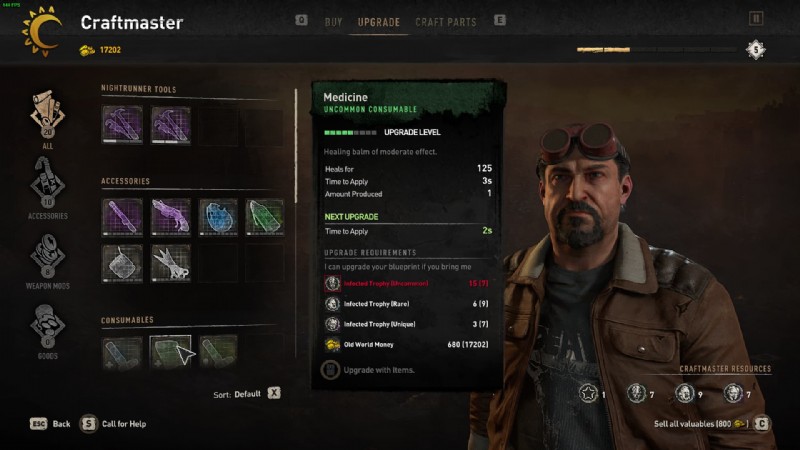Choose the green accessory blueprint
800x450 pixels.
(x=265, y=217)
